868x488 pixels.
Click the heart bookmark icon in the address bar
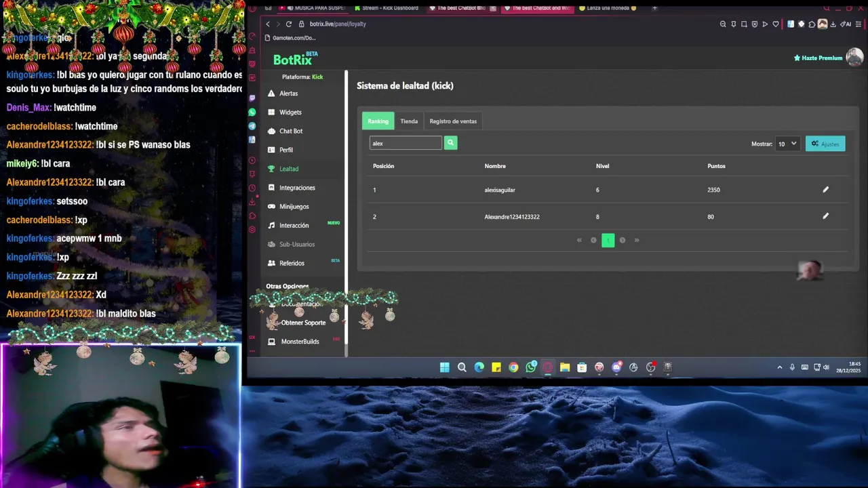coord(776,24)
